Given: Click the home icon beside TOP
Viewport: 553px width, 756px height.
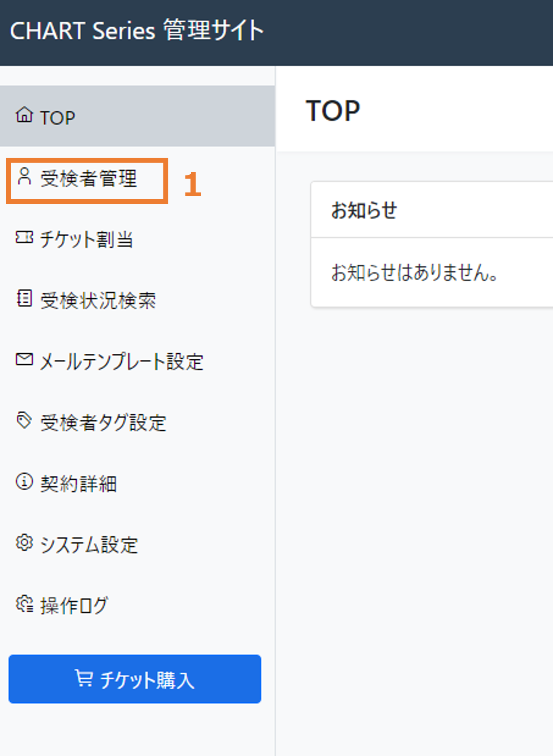Looking at the screenshot, I should pyautogui.click(x=24, y=115).
